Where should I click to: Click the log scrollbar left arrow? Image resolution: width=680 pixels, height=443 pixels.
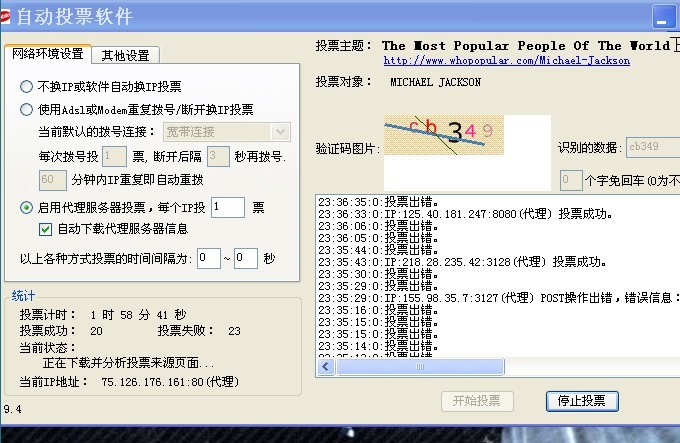tap(325, 367)
